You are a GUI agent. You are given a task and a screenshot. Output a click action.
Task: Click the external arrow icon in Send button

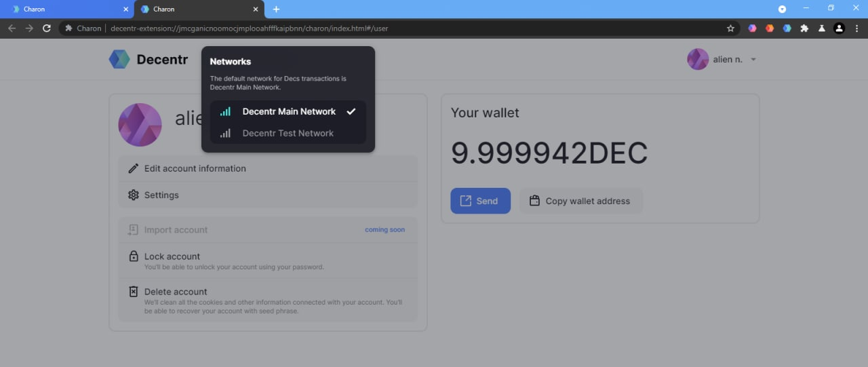tap(465, 201)
